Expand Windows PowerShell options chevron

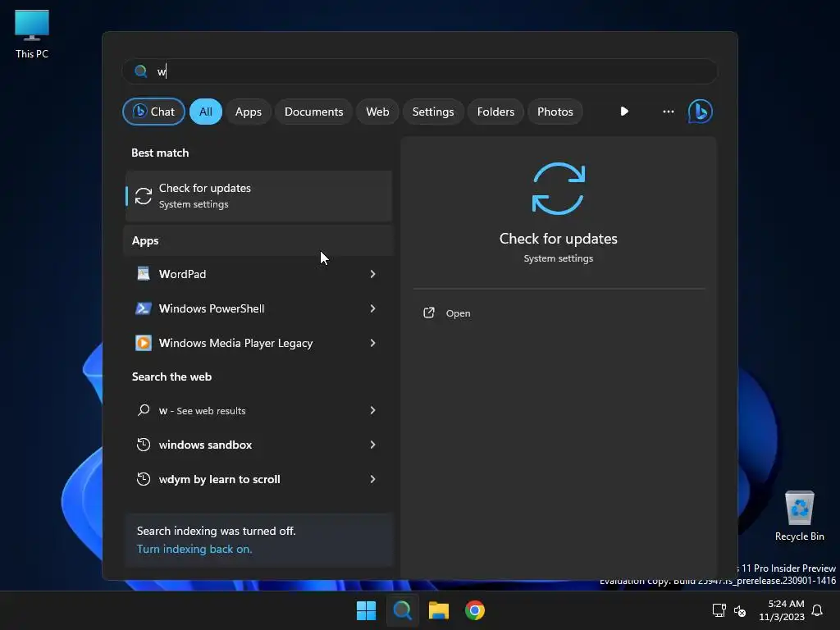pyautogui.click(x=373, y=308)
